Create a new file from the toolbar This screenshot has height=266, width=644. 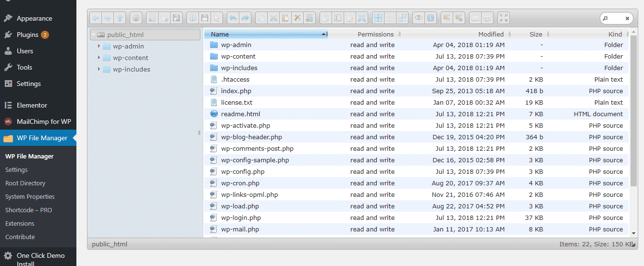pos(164,18)
